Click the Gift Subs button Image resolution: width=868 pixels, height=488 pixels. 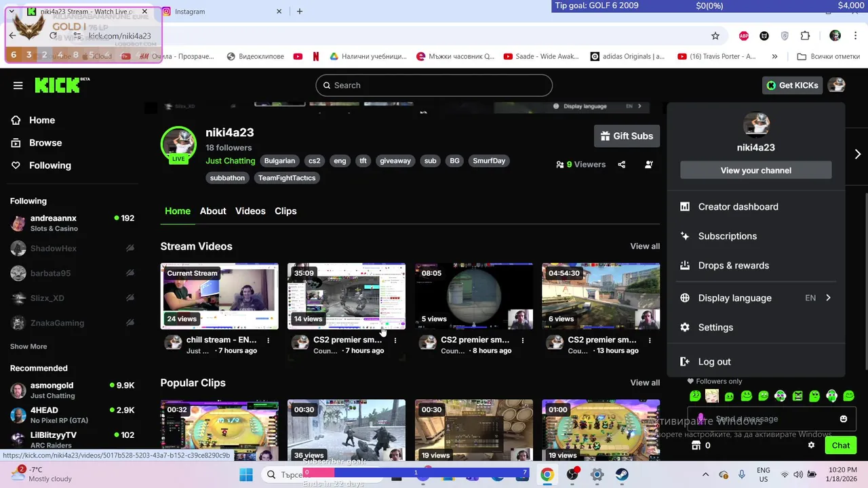(x=627, y=136)
